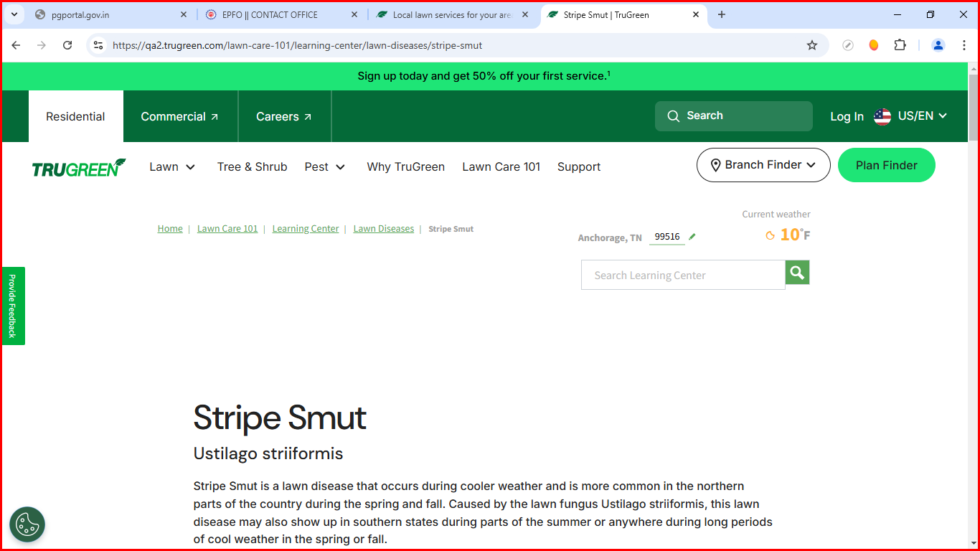Click the Ustilago striiformis subheading
Viewport: 980px width, 551px height.
(268, 453)
